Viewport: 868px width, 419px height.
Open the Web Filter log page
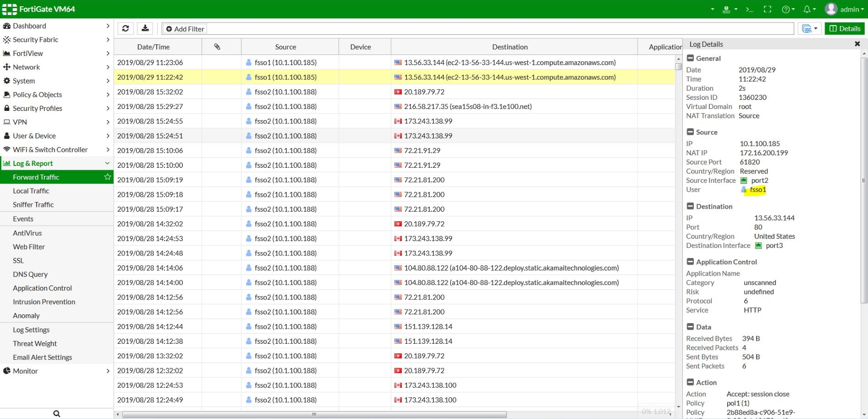29,246
